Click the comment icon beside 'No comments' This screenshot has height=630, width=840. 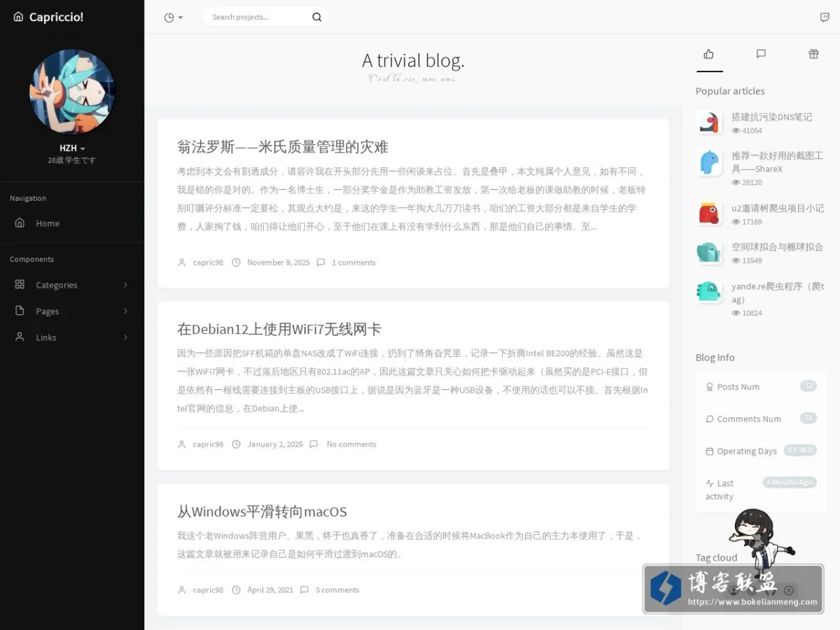coord(314,444)
